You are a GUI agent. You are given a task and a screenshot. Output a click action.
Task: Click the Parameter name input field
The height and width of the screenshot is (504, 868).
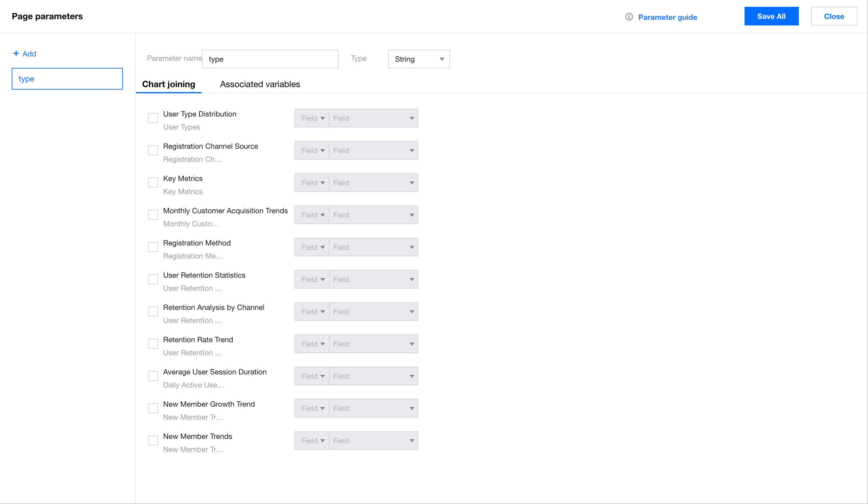pyautogui.click(x=270, y=59)
